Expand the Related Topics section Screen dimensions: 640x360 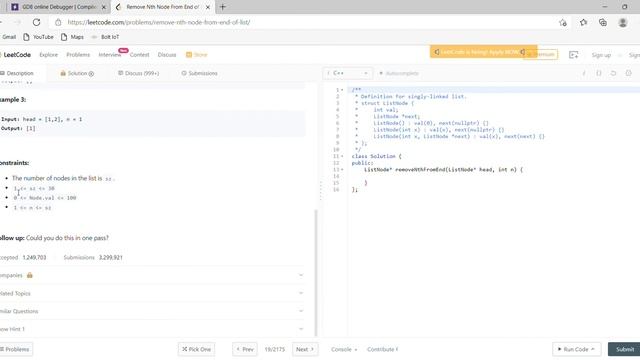tap(152, 293)
